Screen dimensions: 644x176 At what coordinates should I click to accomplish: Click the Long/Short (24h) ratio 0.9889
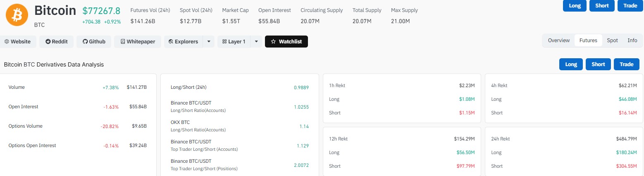pos(301,88)
